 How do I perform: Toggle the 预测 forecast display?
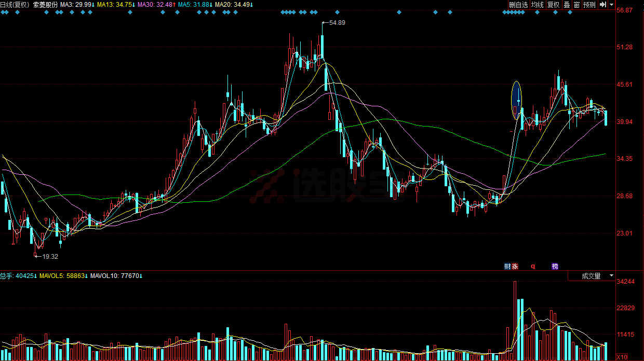click(589, 5)
